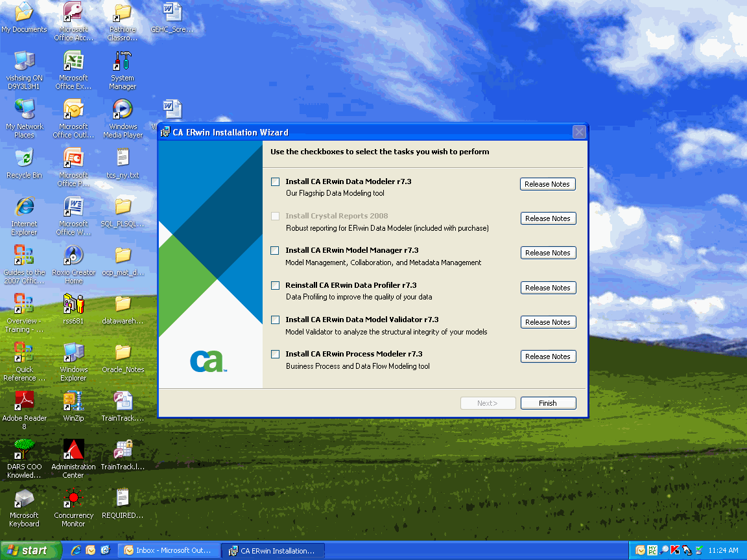Open Overview - Training desktop shortcut

click(24, 312)
